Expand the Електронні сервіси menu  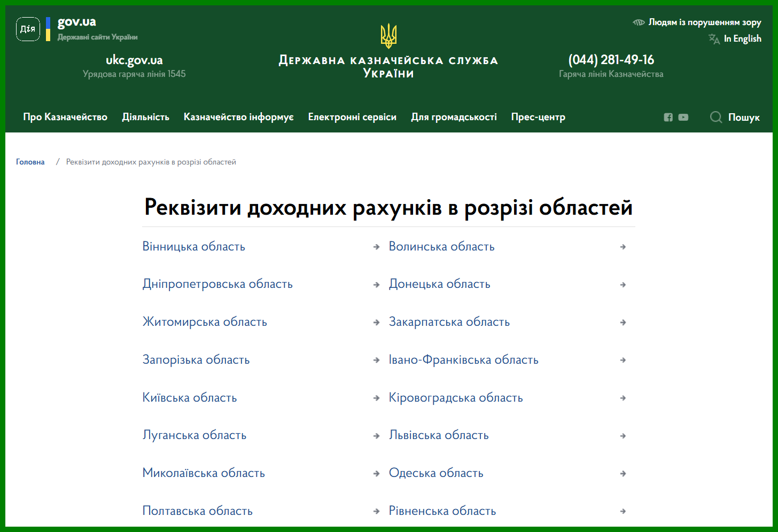[352, 117]
